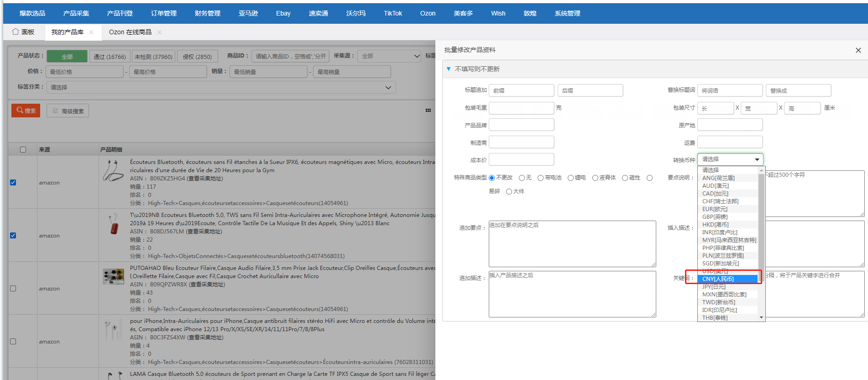Filter by 侵权 (2850) status
This screenshot has height=380, width=868.
pos(197,56)
